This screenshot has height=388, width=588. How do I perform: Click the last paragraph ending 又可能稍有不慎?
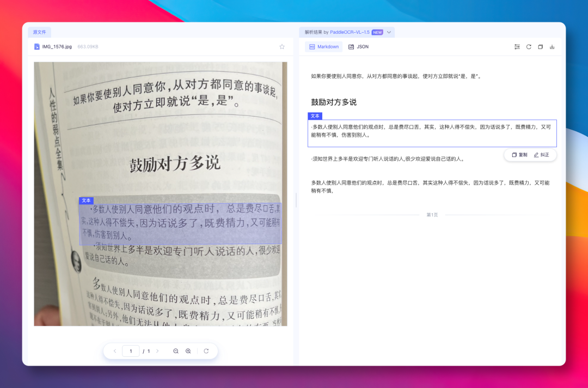[431, 186]
